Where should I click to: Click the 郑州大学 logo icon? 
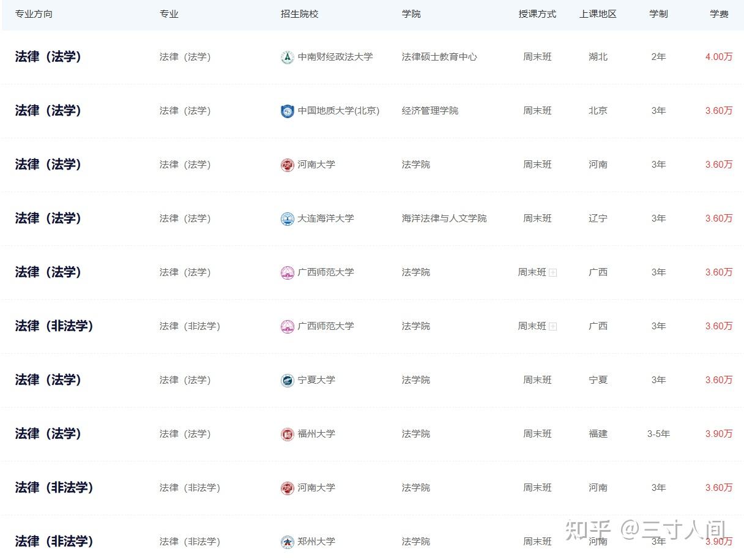(287, 542)
